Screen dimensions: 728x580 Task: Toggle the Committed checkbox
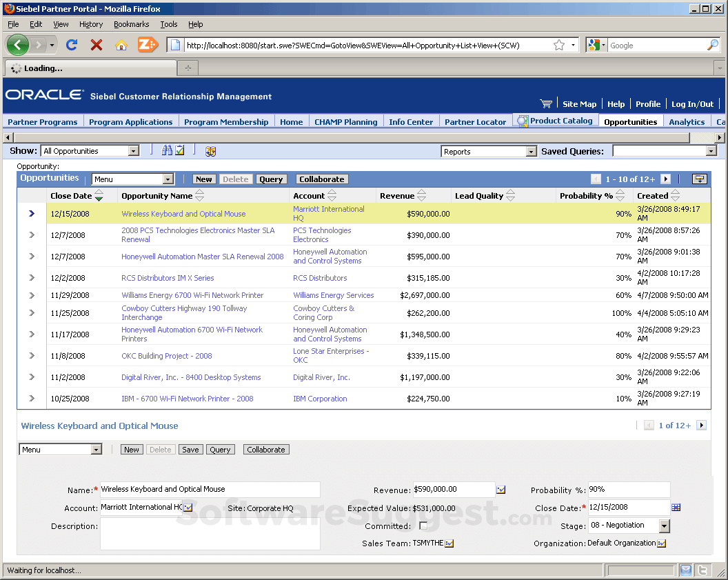coord(423,526)
